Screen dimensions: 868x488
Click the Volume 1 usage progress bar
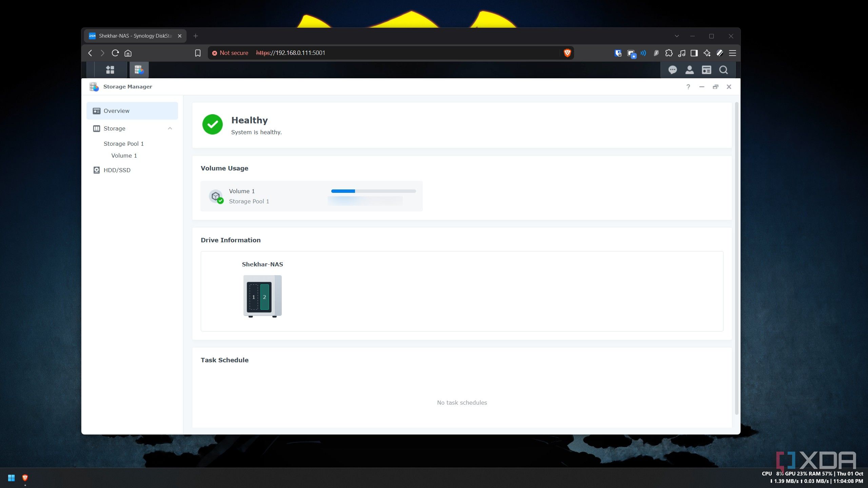pyautogui.click(x=373, y=191)
